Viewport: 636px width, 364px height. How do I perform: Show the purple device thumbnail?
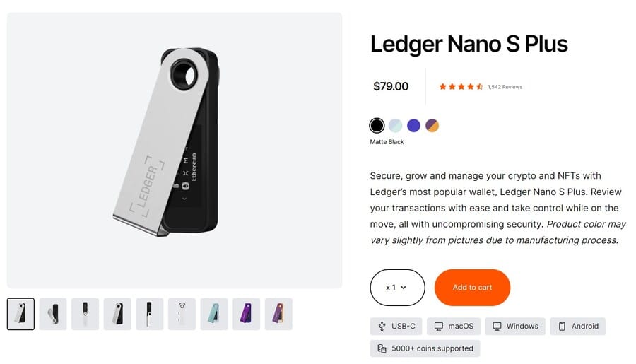[x=247, y=314]
